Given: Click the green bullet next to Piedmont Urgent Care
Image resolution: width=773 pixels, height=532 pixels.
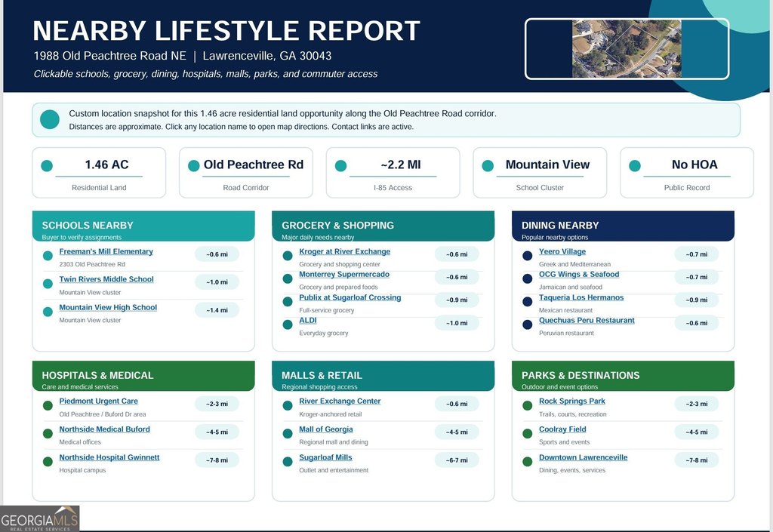Looking at the screenshot, I should (x=48, y=405).
